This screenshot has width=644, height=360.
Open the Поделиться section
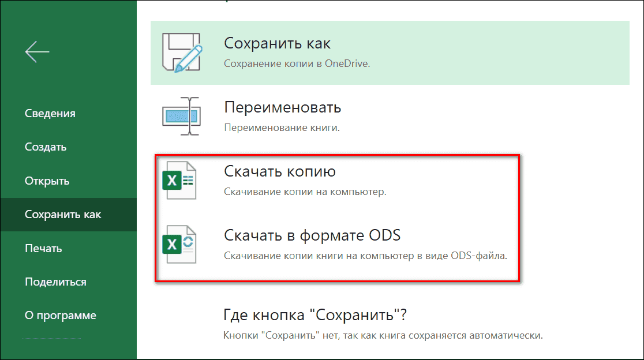[55, 282]
